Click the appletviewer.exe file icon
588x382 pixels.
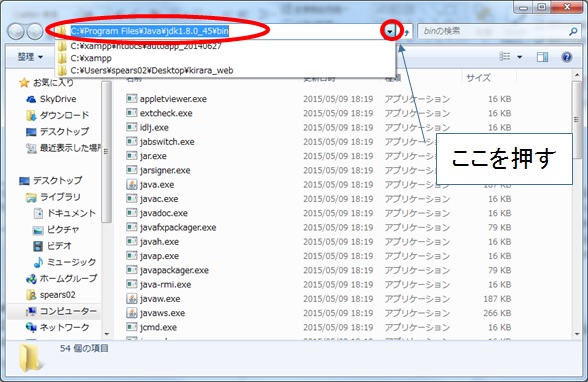[132, 99]
